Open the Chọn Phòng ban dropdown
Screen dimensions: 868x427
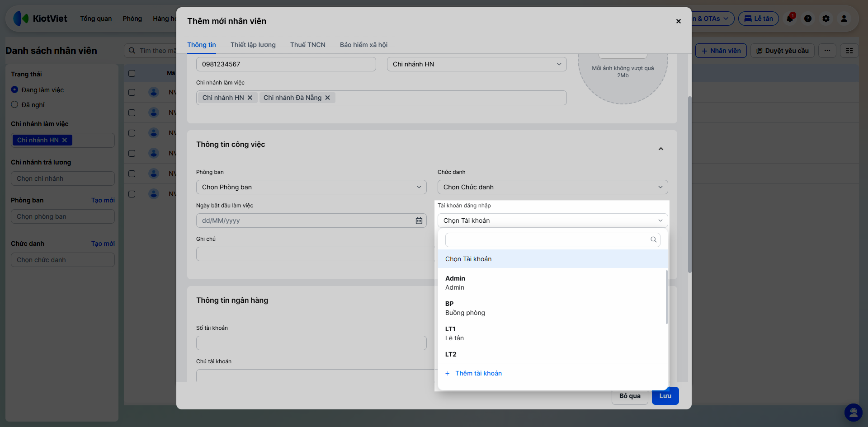[x=311, y=187]
